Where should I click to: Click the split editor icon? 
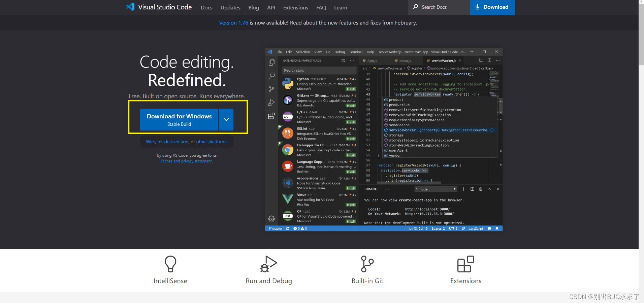click(489, 61)
